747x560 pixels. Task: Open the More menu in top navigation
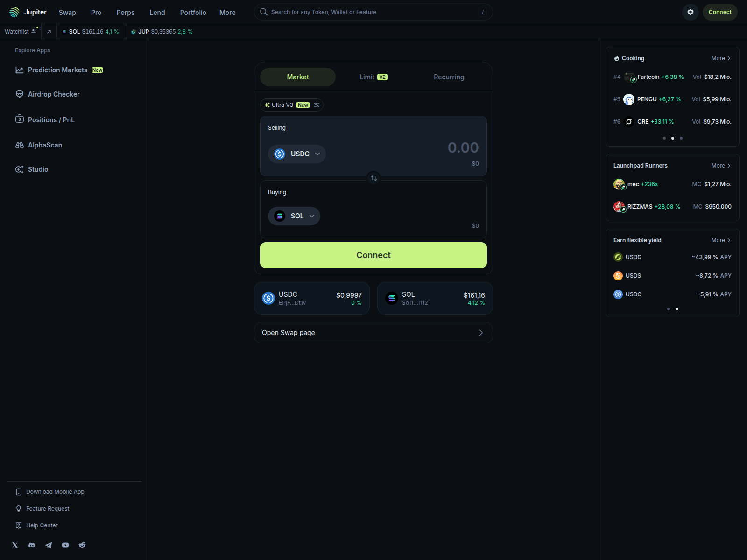[227, 13]
